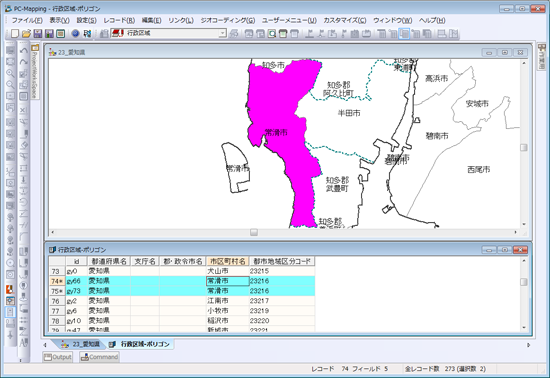Click the Open folder toolbar icon

tap(26, 33)
